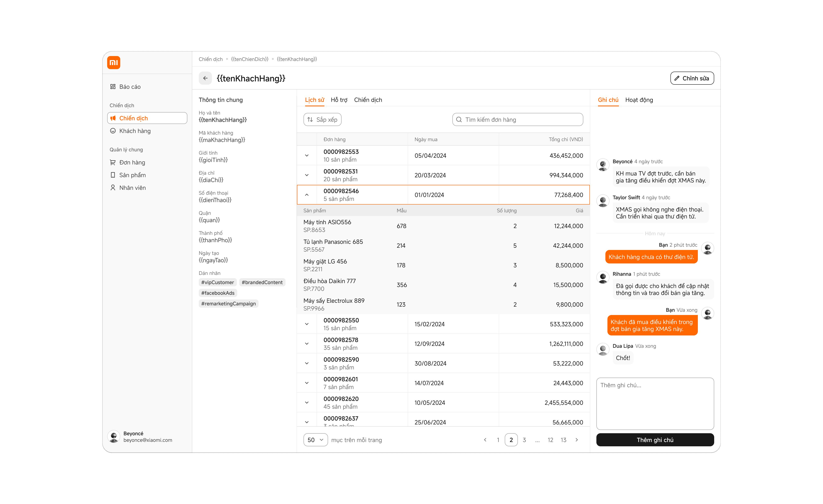Click the Tìm kiếm đơn hàng search field
823x504 pixels.
pyautogui.click(x=517, y=120)
